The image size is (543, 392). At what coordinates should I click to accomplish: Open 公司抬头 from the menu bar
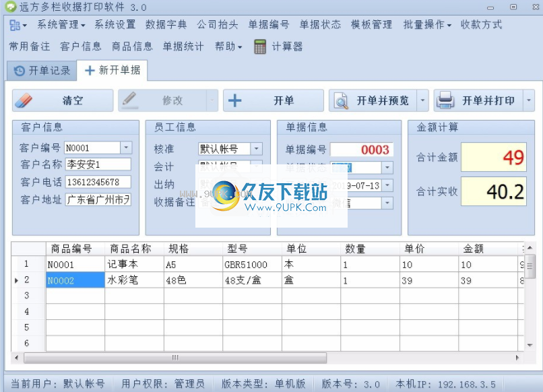pos(218,25)
